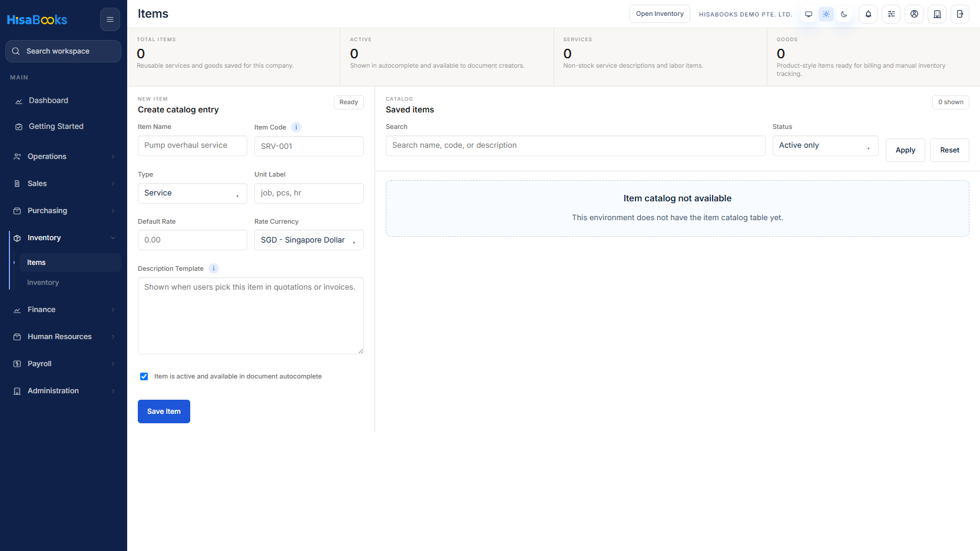Screen dimensions: 980x551
Task: Select Items submenu entry
Action: pyautogui.click(x=70, y=263)
